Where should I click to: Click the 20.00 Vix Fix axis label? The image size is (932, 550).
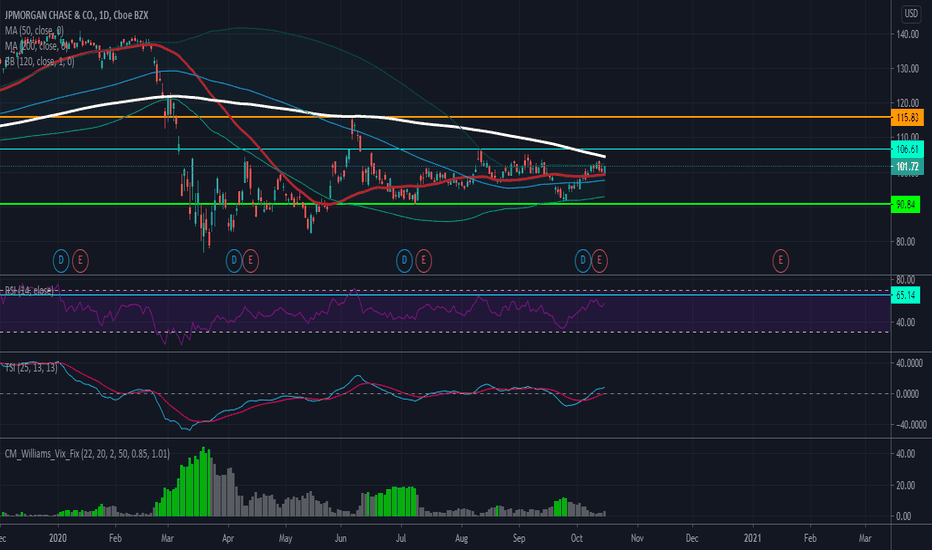coord(906,485)
